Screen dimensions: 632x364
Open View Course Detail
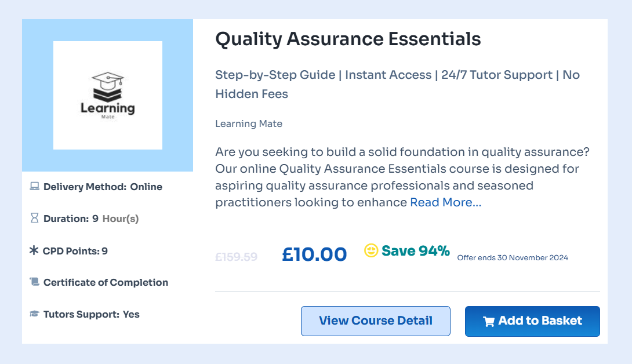376,321
